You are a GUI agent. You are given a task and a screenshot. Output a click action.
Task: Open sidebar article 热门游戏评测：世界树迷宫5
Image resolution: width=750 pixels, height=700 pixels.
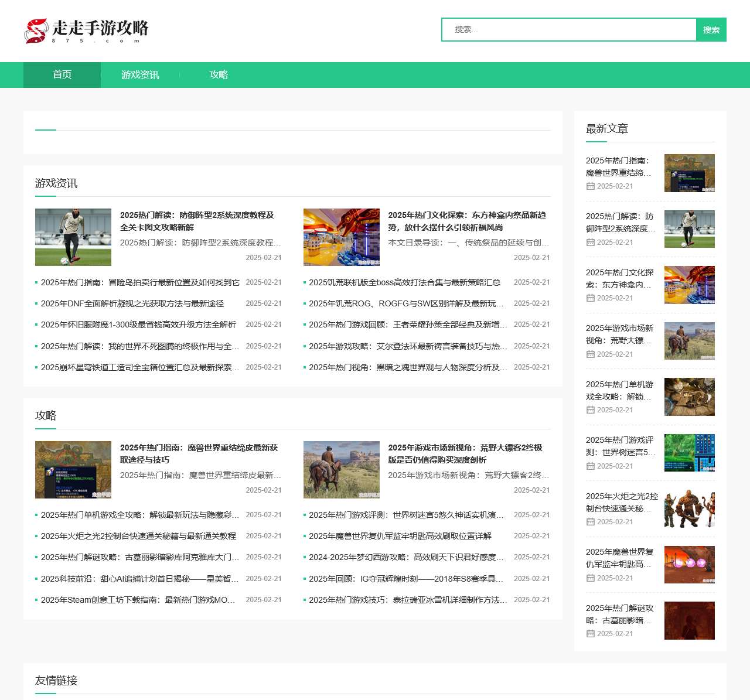click(621, 446)
